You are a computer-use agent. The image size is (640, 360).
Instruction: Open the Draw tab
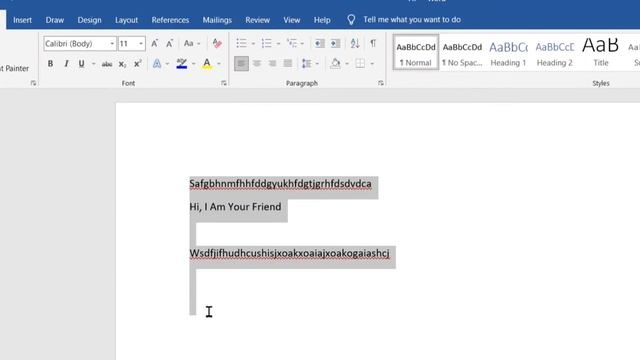[x=55, y=20]
